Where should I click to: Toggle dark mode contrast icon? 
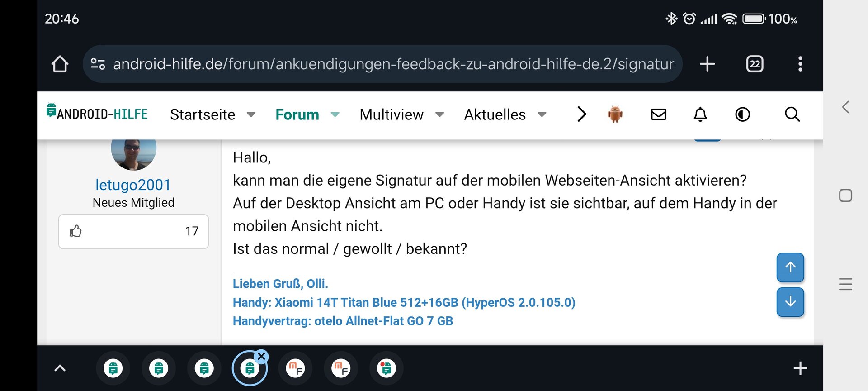[742, 114]
